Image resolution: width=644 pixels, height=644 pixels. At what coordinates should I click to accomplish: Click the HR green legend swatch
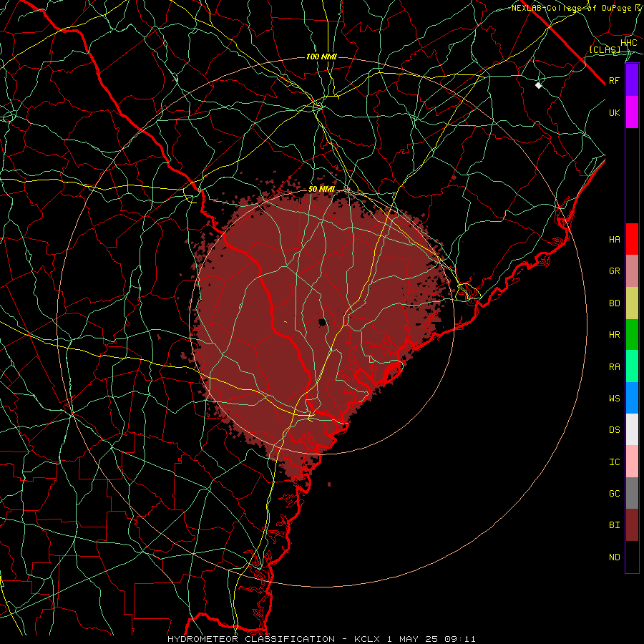[632, 335]
